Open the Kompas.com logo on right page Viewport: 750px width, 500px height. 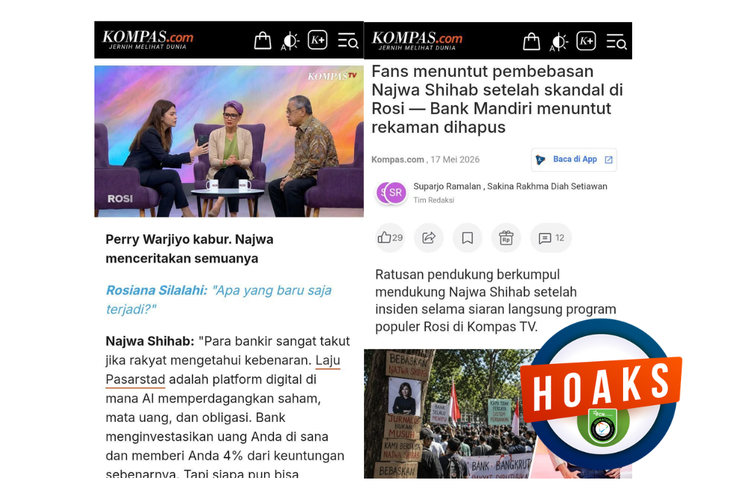click(417, 40)
